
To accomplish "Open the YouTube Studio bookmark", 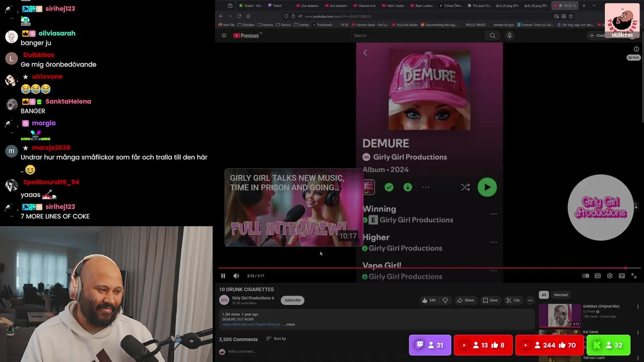I will click(405, 25).
